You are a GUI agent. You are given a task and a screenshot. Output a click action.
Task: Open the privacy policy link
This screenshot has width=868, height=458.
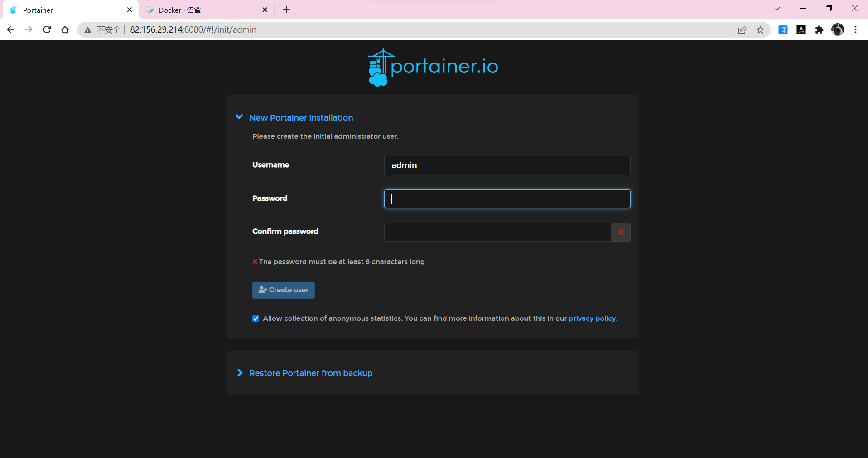tap(592, 318)
